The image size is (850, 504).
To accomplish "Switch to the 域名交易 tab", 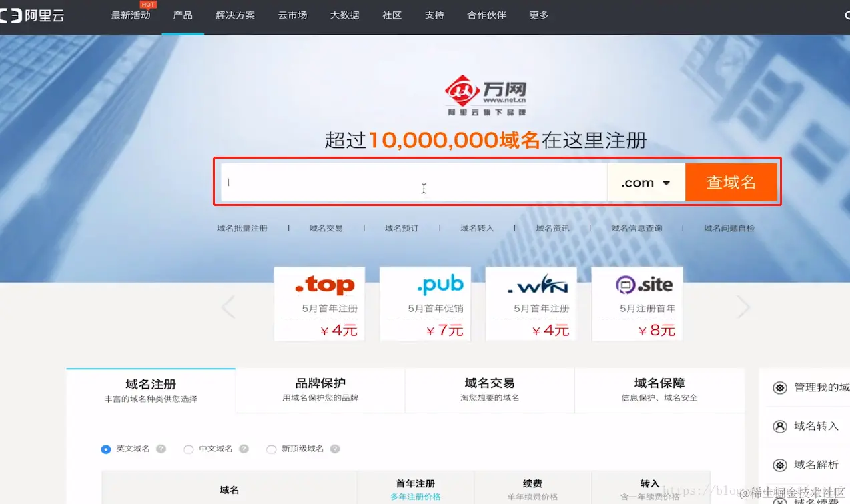I will pyautogui.click(x=490, y=391).
